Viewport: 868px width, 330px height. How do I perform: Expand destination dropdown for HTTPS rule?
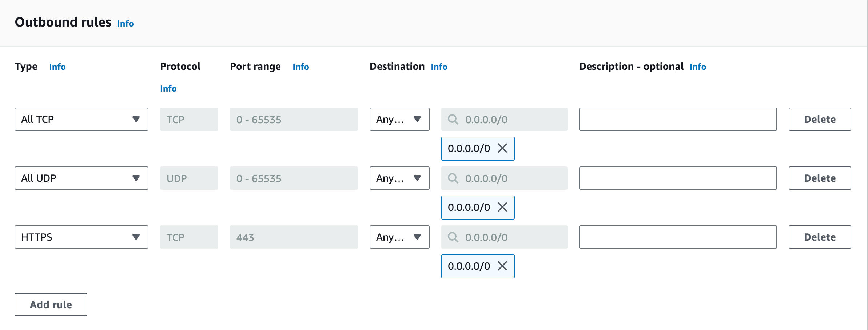tap(399, 237)
